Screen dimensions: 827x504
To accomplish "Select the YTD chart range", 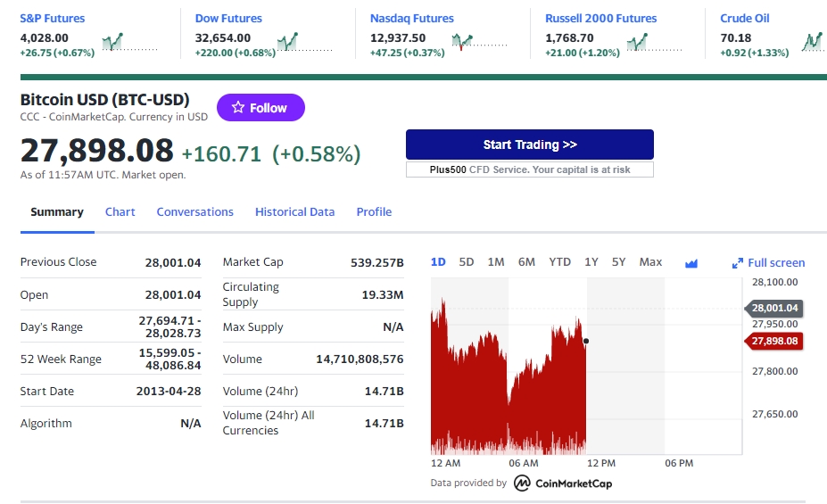I will [x=559, y=262].
